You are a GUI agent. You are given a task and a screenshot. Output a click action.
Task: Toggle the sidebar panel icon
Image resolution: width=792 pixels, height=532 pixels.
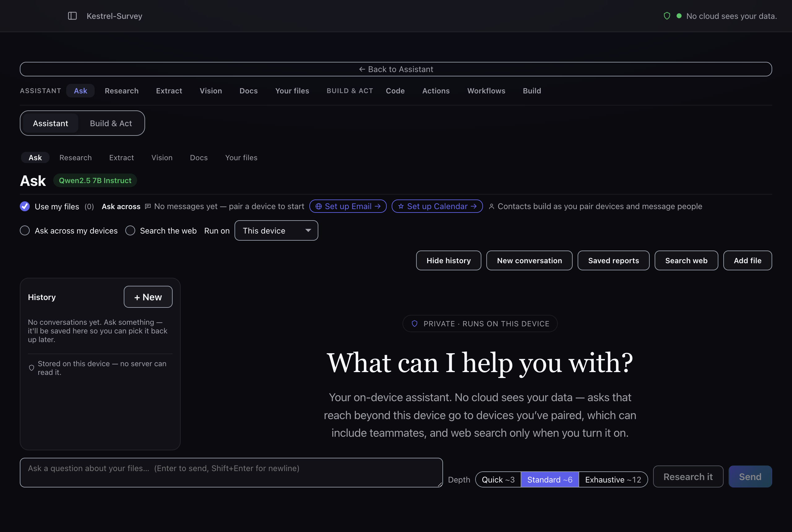[72, 16]
